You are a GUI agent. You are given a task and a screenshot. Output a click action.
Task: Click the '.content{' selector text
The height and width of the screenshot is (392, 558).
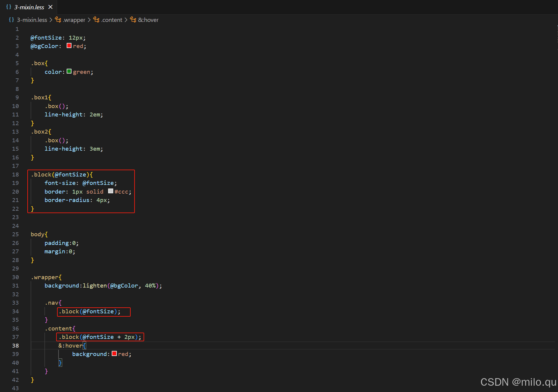coord(60,329)
